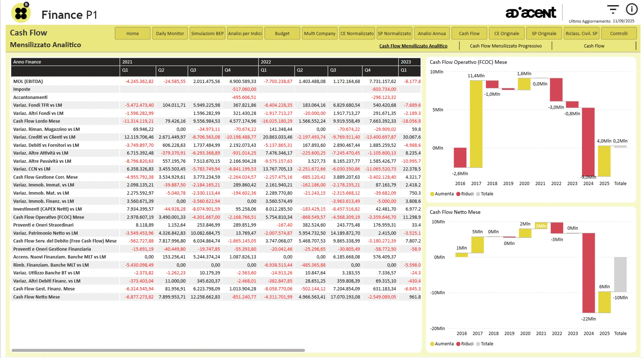This screenshot has width=644, height=358.
Task: Click the info circle icon
Action: coord(631,9)
